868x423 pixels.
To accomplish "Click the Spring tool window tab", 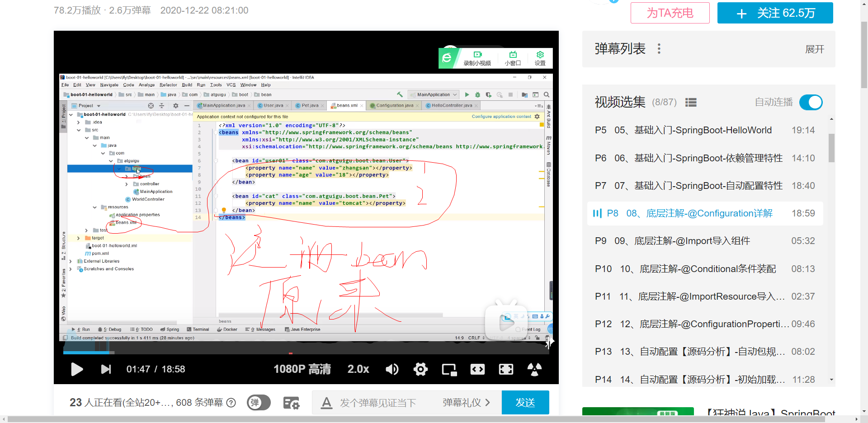I will tap(170, 329).
